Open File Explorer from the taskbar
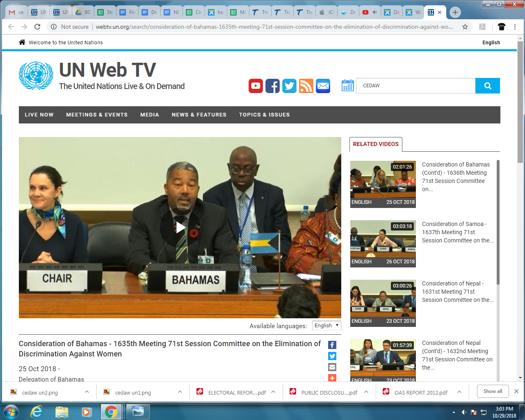525x420 pixels. tap(62, 411)
